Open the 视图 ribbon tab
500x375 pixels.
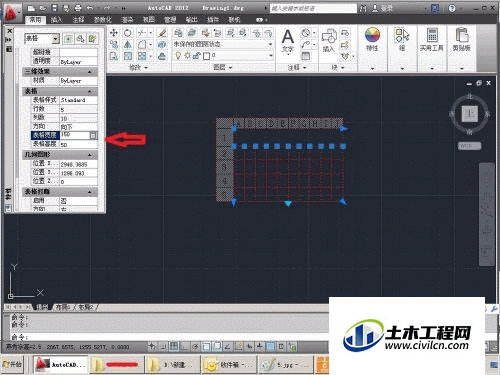pos(149,20)
